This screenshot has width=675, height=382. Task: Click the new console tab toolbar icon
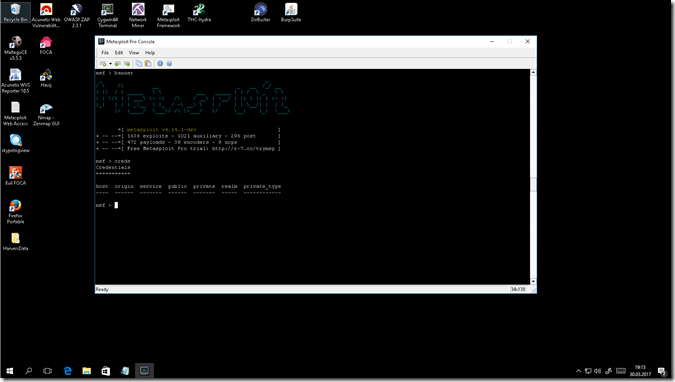(x=103, y=64)
